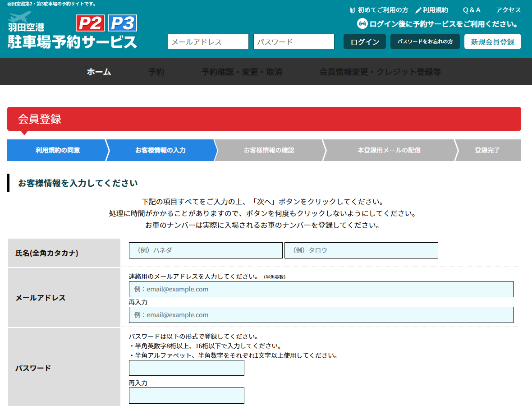The width and height of the screenshot is (532, 406).
Task: Click the login メールアドレス field
Action: coord(208,42)
